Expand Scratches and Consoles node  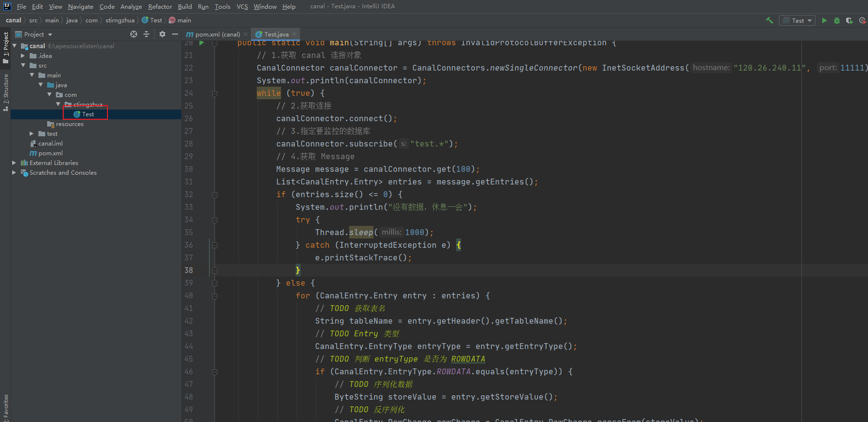pos(14,172)
